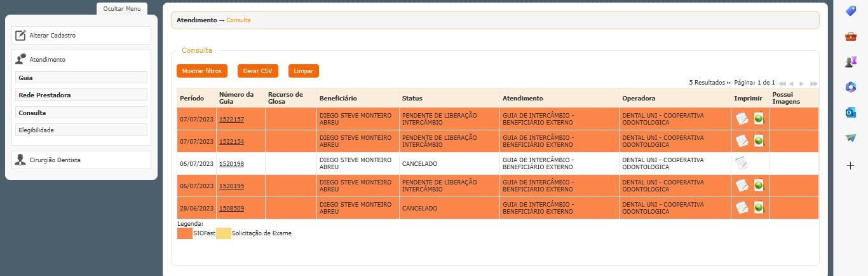The image size is (868, 276).
Task: Go to first page of results
Action: tap(782, 83)
